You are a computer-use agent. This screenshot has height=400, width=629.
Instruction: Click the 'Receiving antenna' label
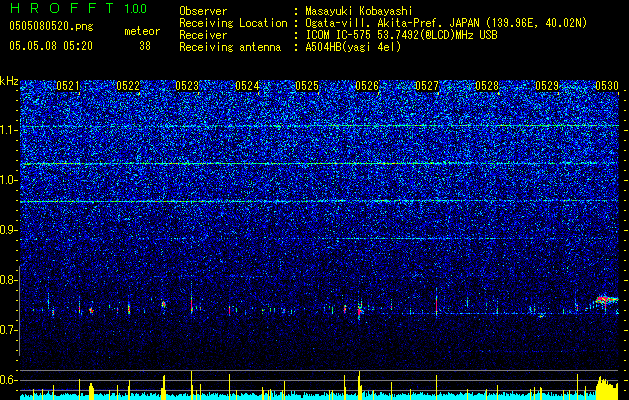point(230,47)
